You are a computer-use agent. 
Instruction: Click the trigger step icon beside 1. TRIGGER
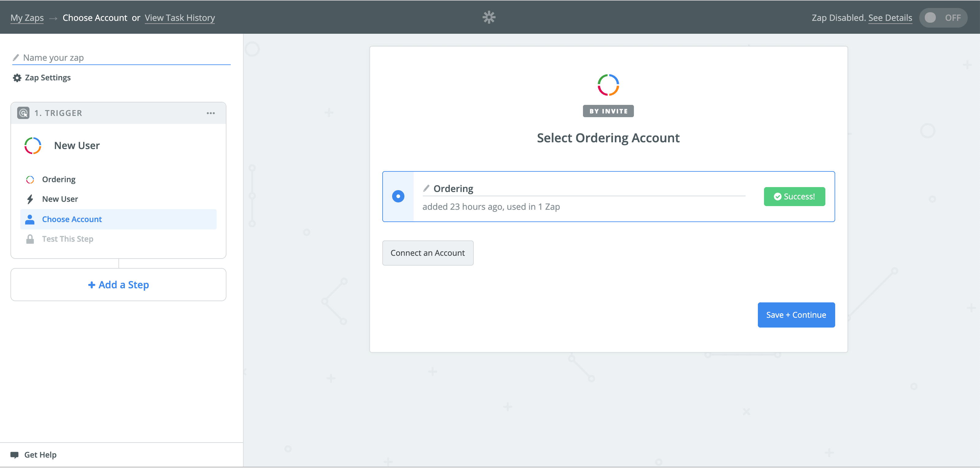tap(23, 113)
